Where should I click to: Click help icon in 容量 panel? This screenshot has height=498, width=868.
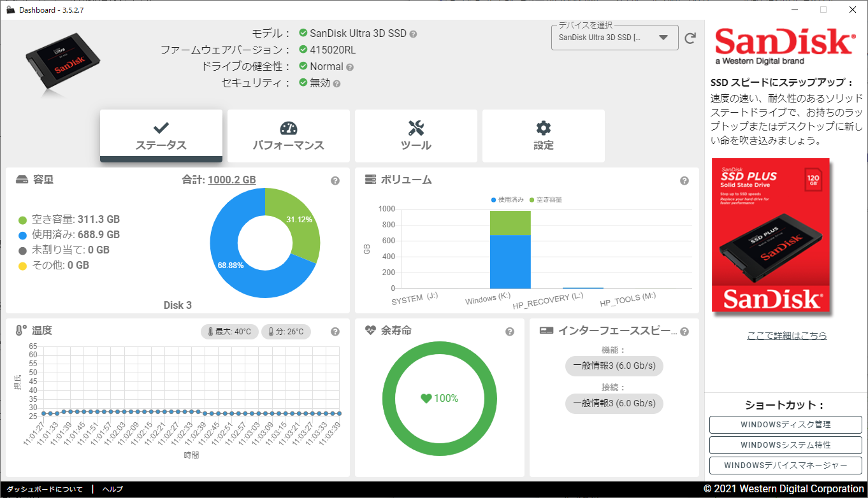[335, 181]
